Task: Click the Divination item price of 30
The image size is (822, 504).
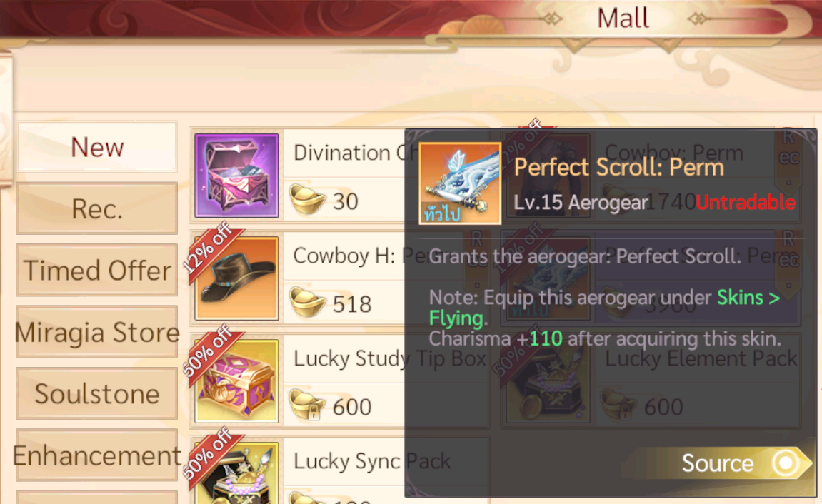Action: pyautogui.click(x=346, y=202)
